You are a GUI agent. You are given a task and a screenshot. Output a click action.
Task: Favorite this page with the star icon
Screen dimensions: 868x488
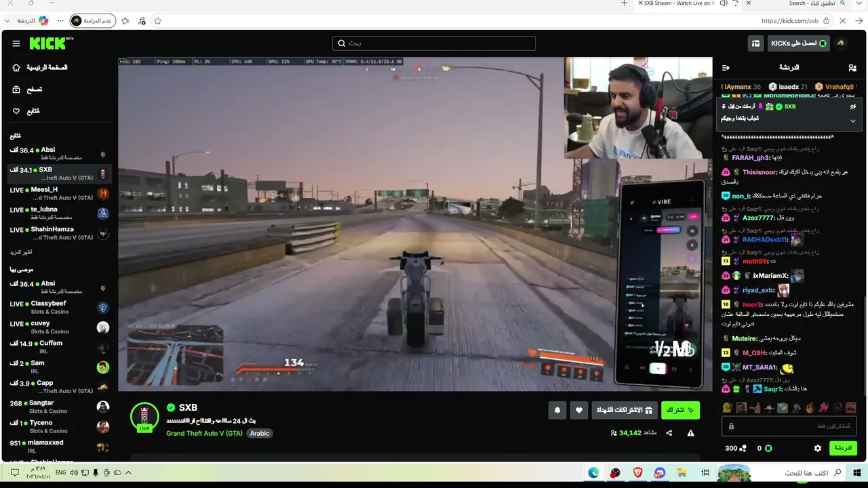point(158,21)
